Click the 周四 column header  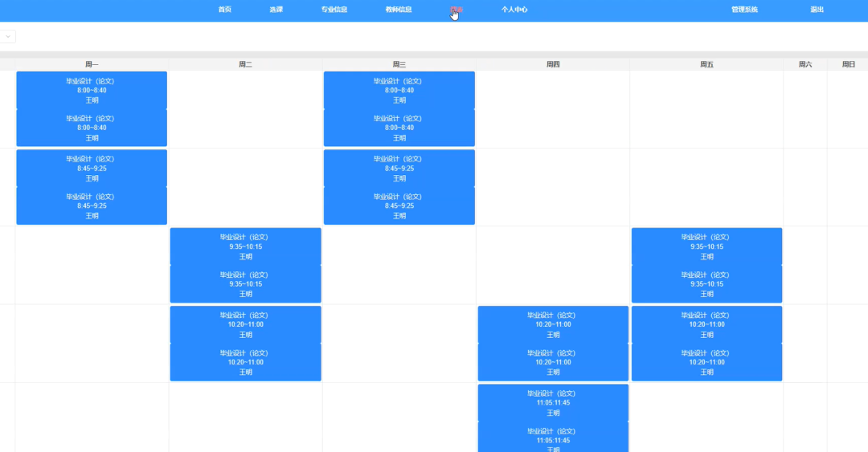pos(553,64)
